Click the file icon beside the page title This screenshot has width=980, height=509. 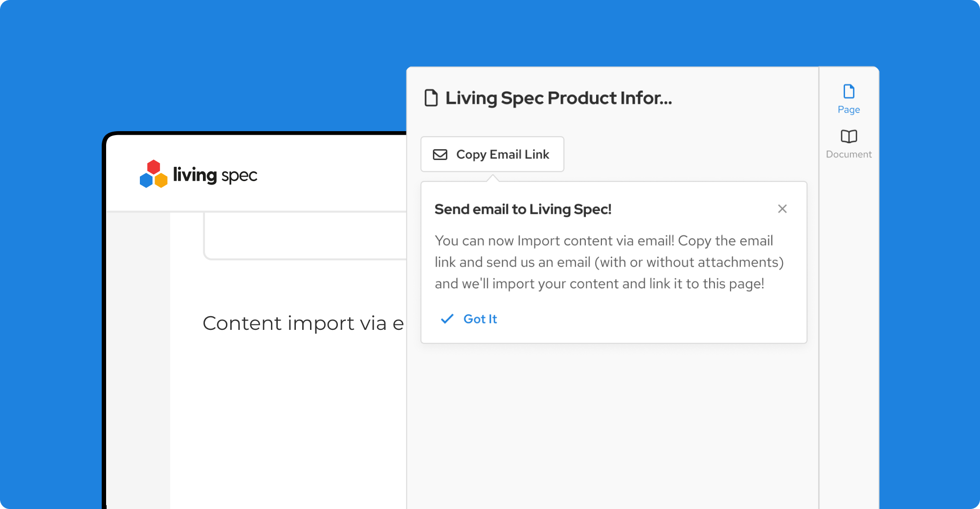[431, 98]
